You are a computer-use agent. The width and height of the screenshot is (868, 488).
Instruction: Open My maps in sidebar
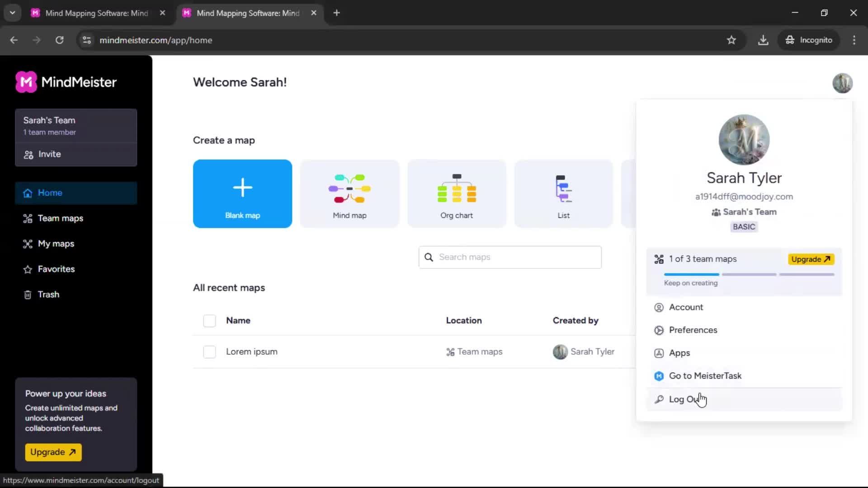[x=76, y=244]
